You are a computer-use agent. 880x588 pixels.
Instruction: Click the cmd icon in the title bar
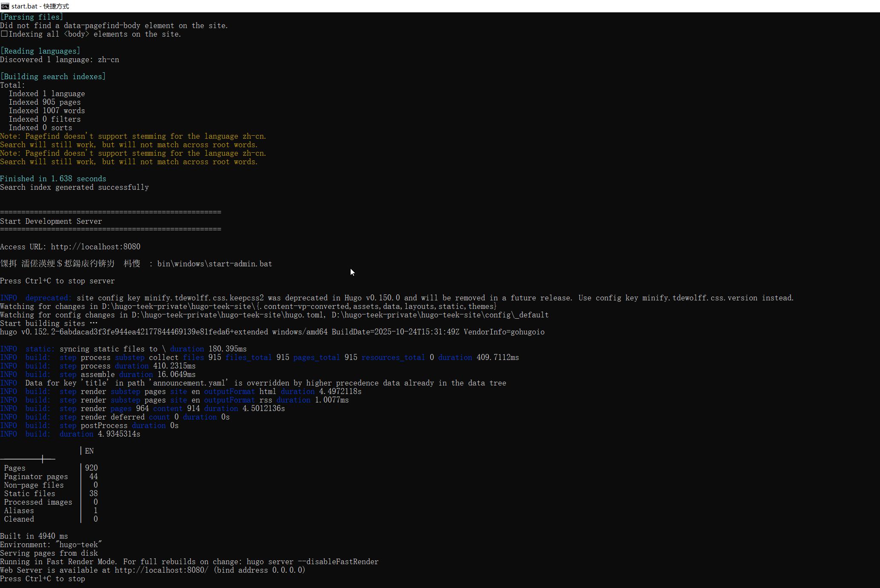click(x=5, y=6)
